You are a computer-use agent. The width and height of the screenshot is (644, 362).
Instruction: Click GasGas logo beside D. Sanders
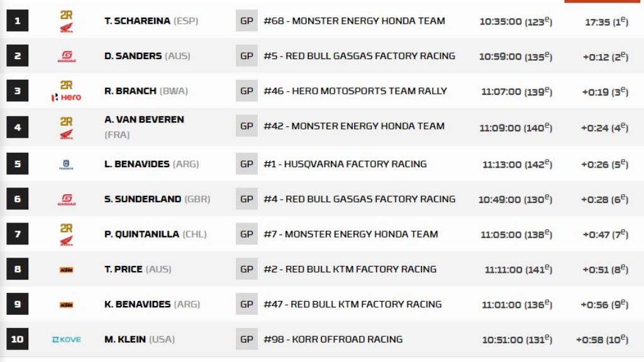click(66, 57)
